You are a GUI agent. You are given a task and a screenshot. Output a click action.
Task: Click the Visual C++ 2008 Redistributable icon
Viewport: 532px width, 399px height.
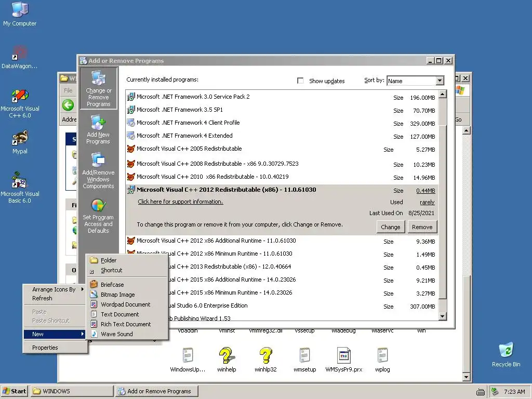click(130, 164)
